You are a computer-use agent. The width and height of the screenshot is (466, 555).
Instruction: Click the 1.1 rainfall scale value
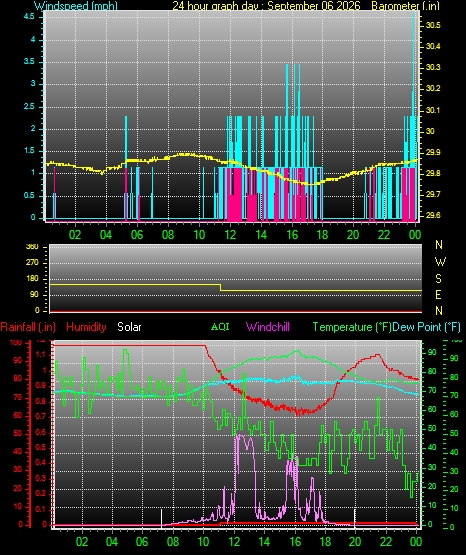click(x=41, y=354)
